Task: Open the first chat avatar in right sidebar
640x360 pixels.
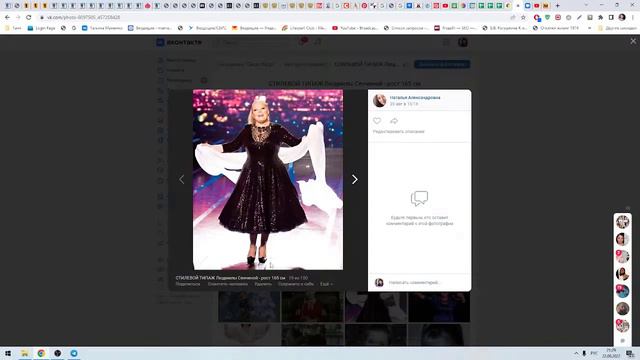Action: [622, 222]
